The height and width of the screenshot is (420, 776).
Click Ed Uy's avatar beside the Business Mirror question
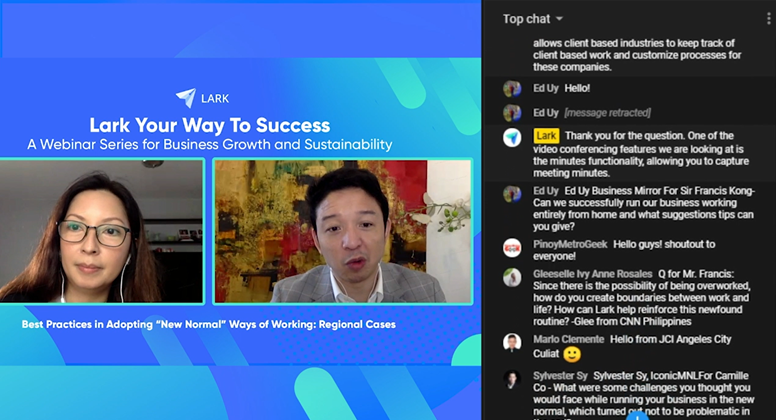[512, 193]
